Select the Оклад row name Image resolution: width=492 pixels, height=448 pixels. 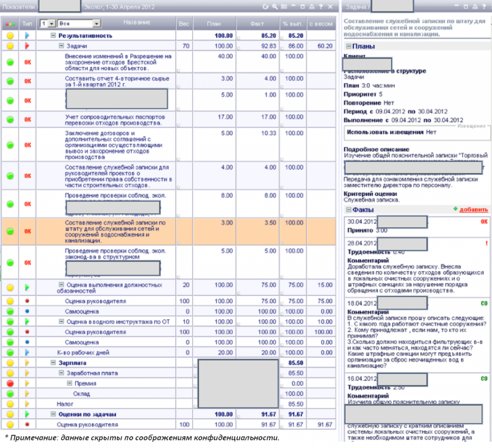[81, 394]
